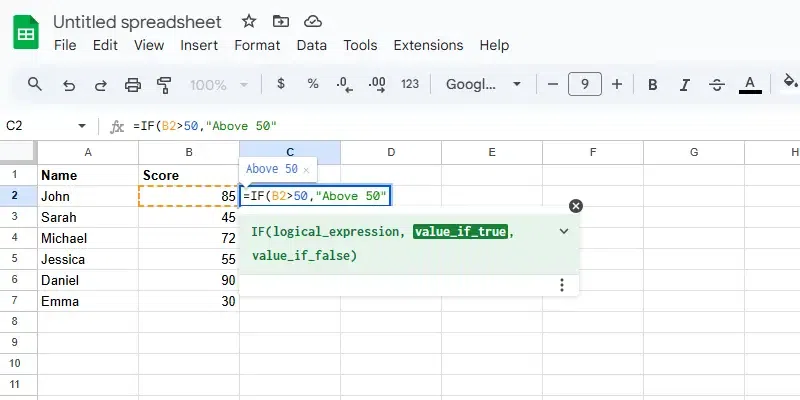Open the File menu

(65, 45)
